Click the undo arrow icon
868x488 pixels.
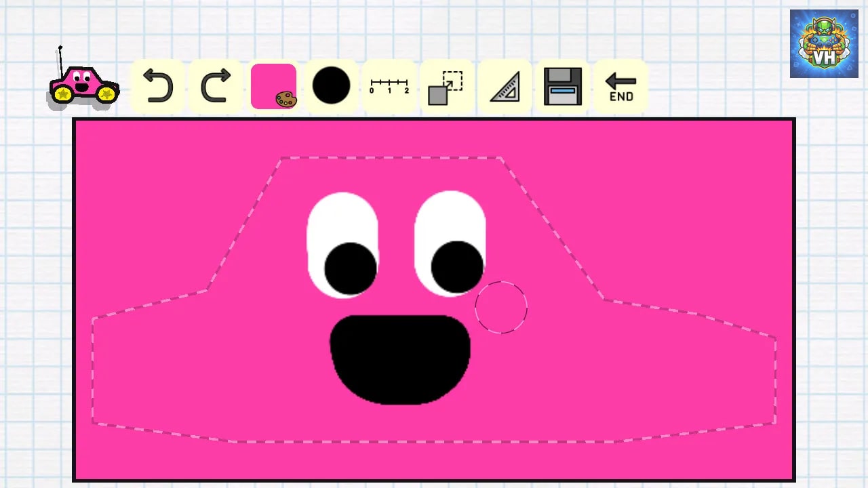[157, 86]
